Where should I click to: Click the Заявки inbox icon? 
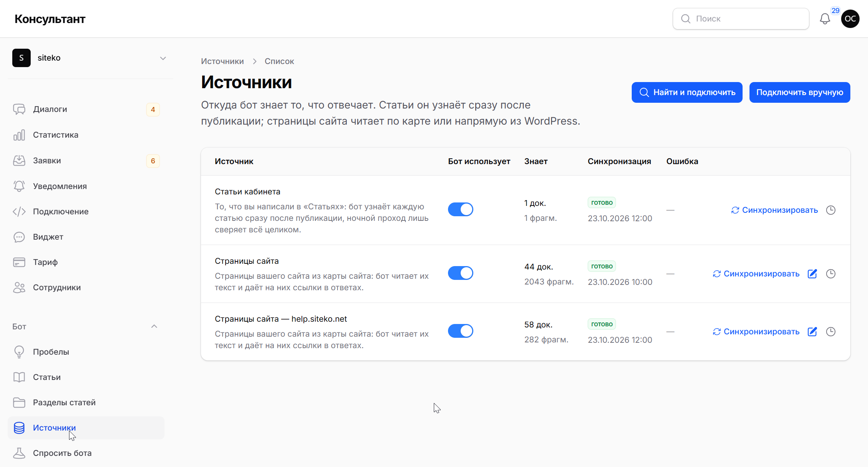(19, 161)
